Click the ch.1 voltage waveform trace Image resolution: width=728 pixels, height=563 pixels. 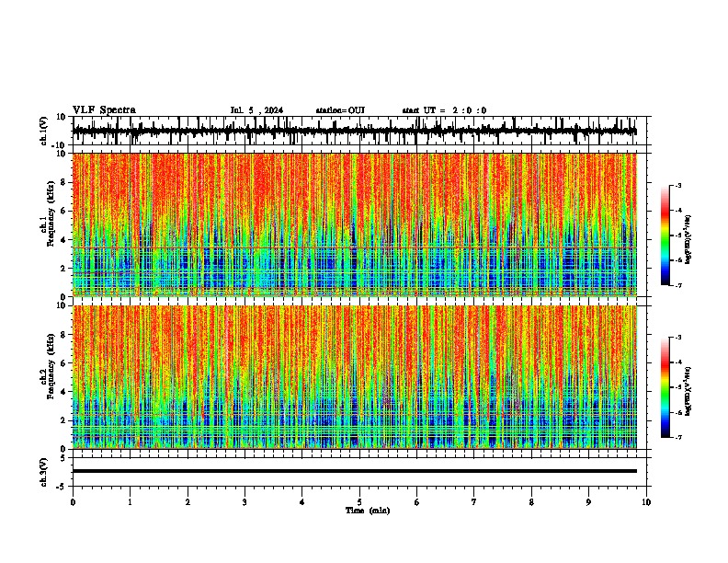(x=355, y=131)
